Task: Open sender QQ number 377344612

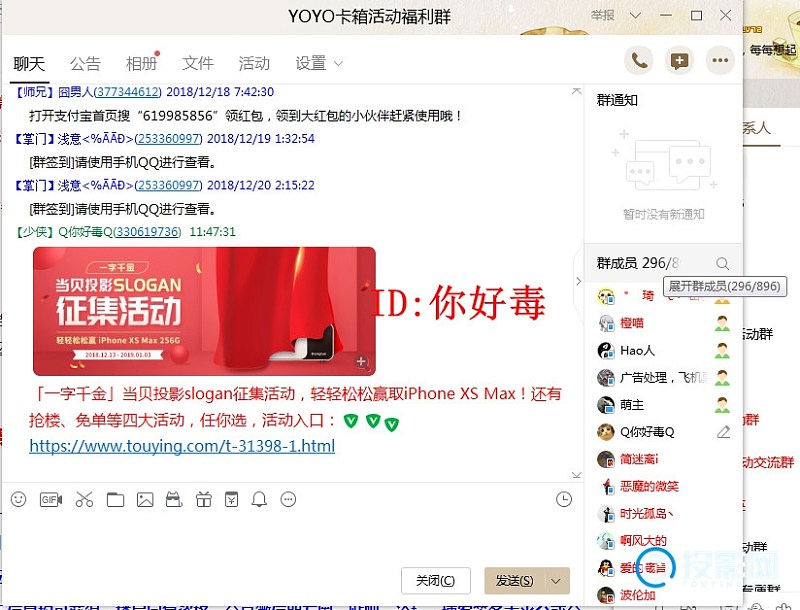Action: [128, 92]
